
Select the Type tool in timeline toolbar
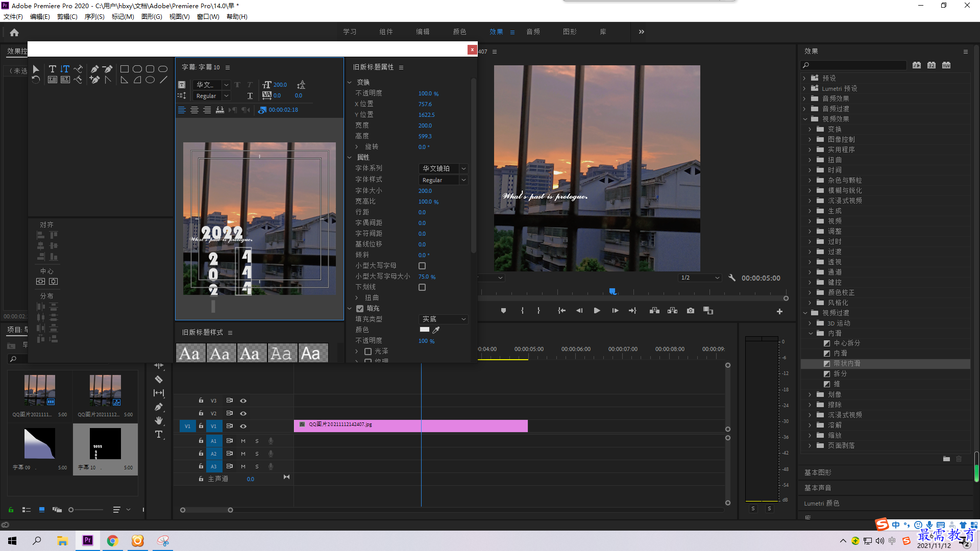pyautogui.click(x=159, y=434)
